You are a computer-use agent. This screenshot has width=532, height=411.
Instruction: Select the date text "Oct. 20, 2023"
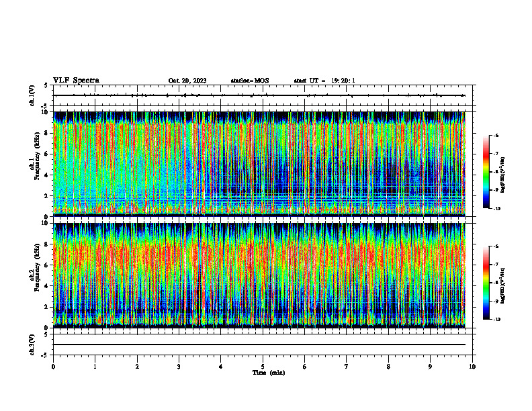pos(187,81)
